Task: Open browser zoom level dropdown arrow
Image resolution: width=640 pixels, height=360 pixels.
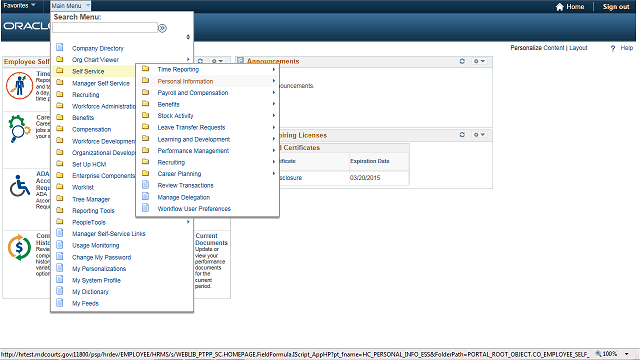Action: pyautogui.click(x=627, y=354)
